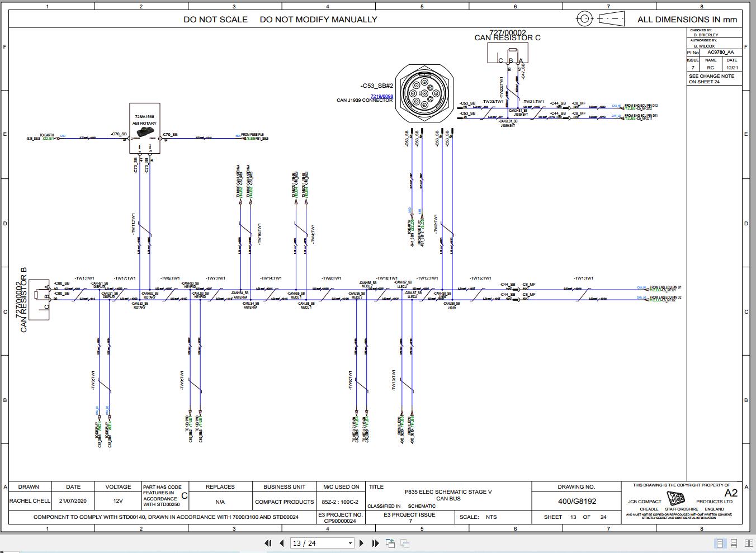The height and width of the screenshot is (553, 756).
Task: Select the A2 sheet size label
Action: 731,493
